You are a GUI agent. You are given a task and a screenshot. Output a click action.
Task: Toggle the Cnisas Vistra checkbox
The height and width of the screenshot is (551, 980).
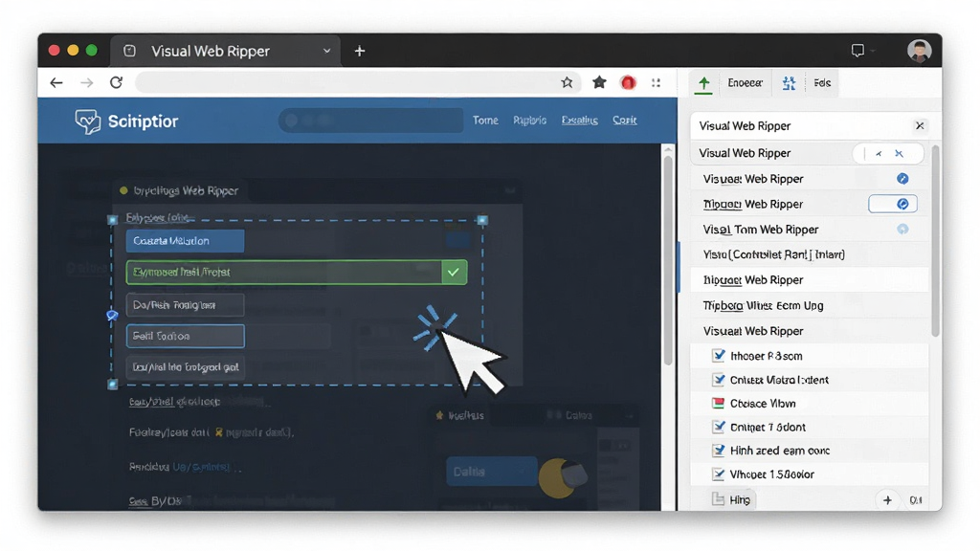[719, 379]
